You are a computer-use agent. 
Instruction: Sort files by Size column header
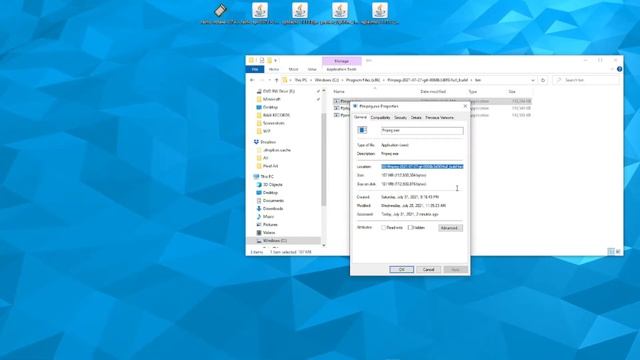(x=512, y=92)
